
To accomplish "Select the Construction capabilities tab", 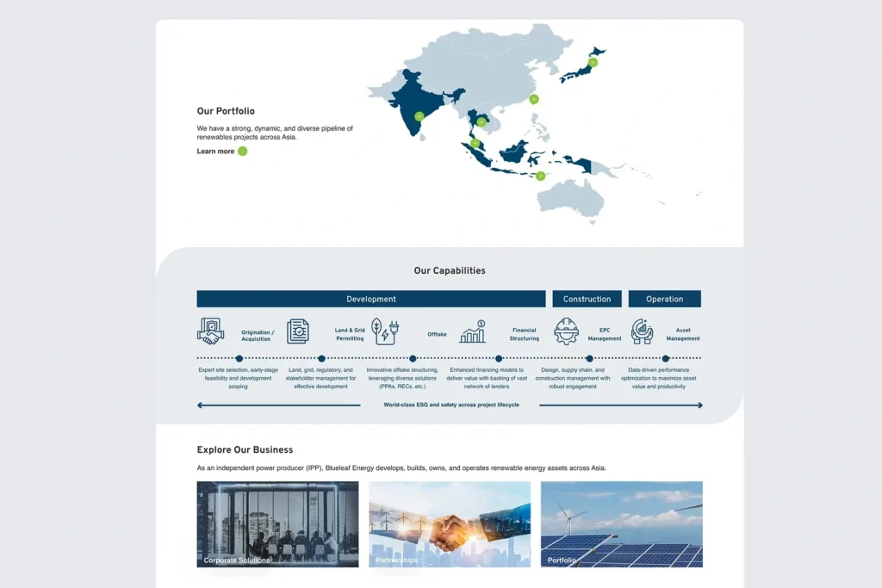I will pos(587,299).
